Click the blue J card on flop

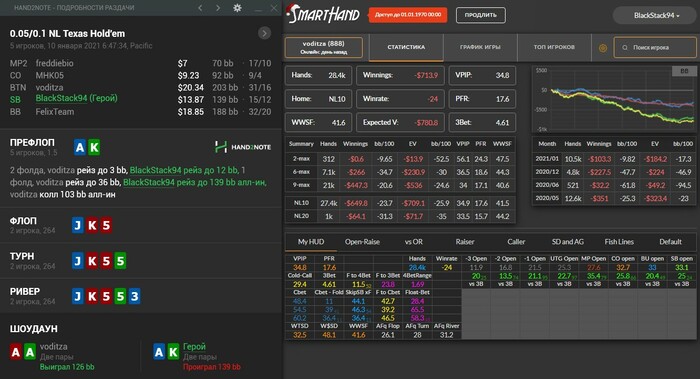(x=78, y=225)
